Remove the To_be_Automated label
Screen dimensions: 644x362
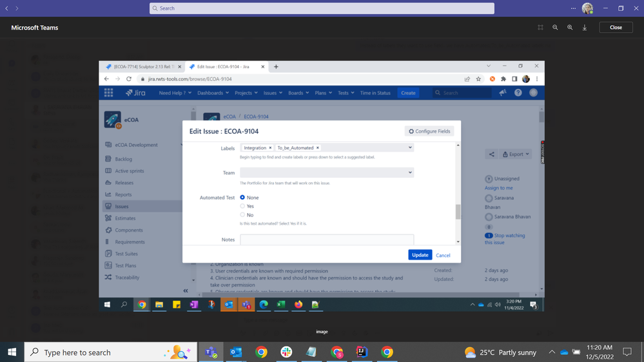tap(317, 148)
